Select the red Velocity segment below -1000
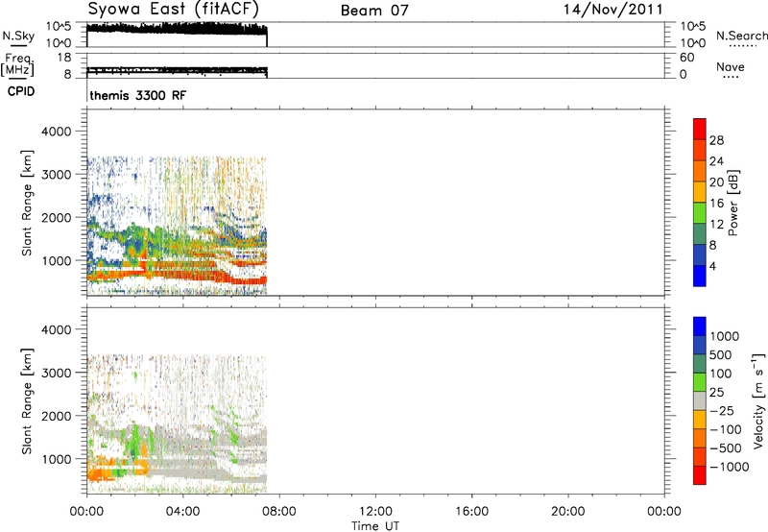 tap(700, 475)
